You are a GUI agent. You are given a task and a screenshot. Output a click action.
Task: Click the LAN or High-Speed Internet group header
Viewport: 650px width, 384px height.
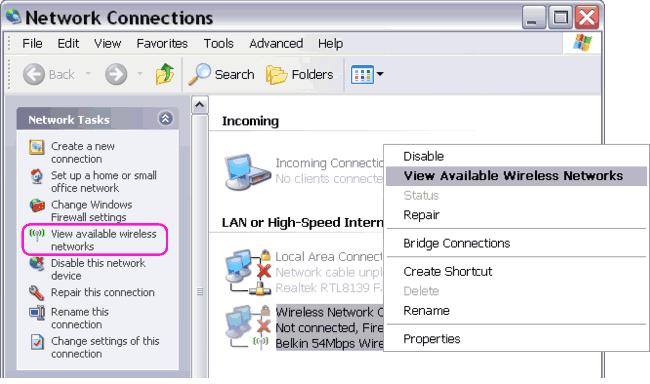(302, 223)
